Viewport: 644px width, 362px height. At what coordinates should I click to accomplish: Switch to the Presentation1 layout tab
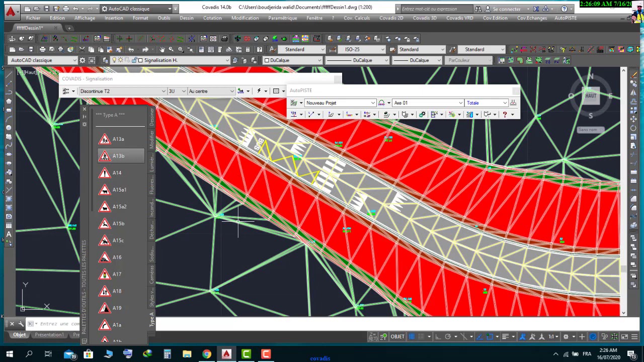point(49,335)
